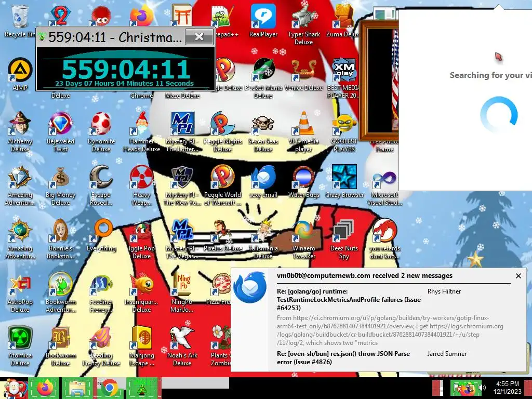Launch the Heavy Weapon shortcut
Viewport: 532px width, 399px height.
(141, 185)
